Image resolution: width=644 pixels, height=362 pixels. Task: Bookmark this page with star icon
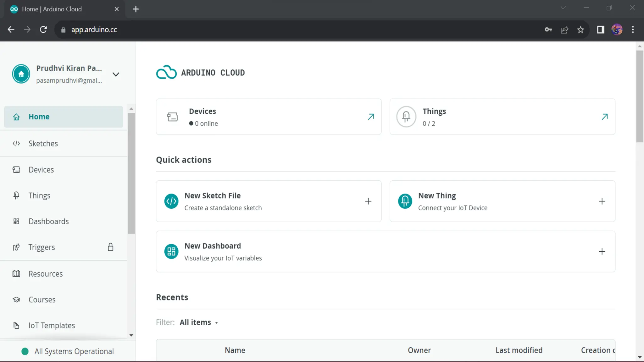coord(580,30)
